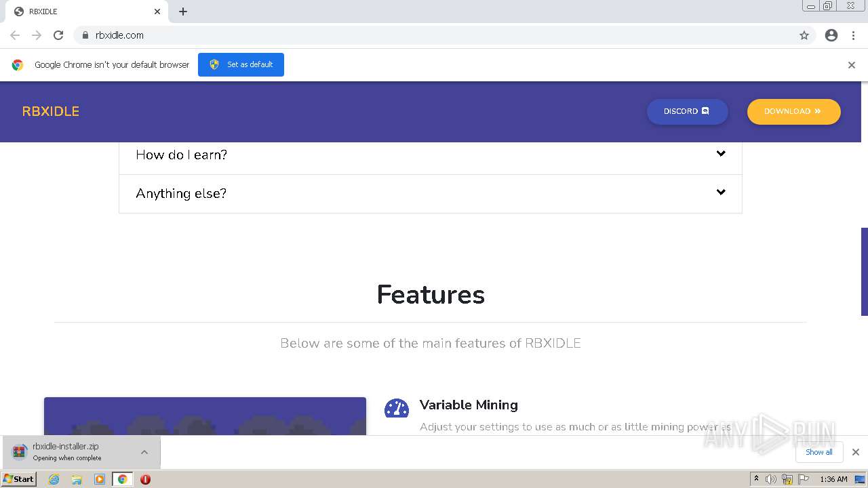The height and width of the screenshot is (488, 868).
Task: Launch Internet Explorer from taskbar
Action: point(54,479)
